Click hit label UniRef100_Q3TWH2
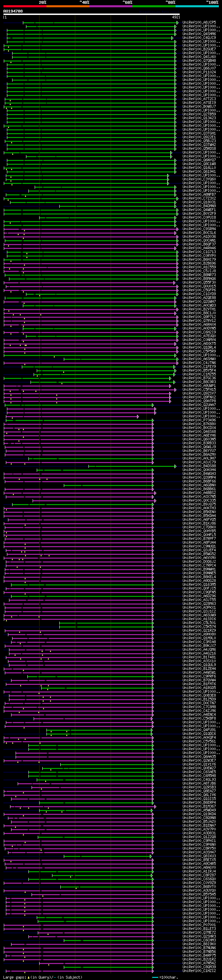This screenshot has height=980, width=222. (x=199, y=145)
